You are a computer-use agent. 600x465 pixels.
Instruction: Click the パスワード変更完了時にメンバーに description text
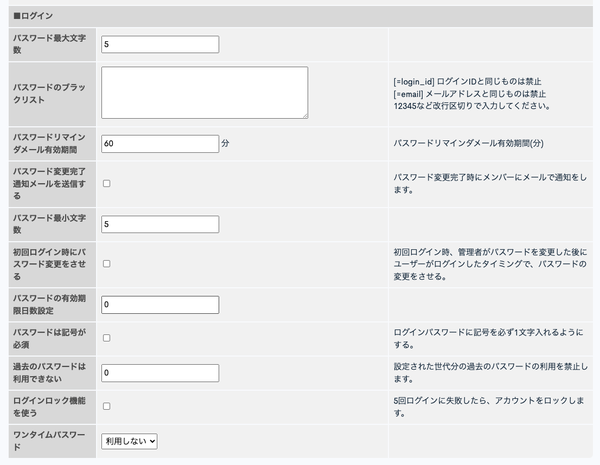click(490, 183)
